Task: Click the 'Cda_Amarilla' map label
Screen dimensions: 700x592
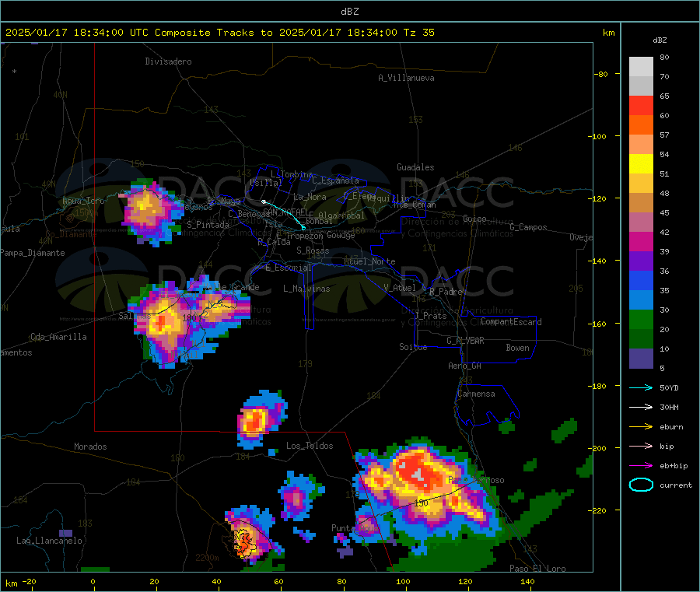Action: coord(59,337)
